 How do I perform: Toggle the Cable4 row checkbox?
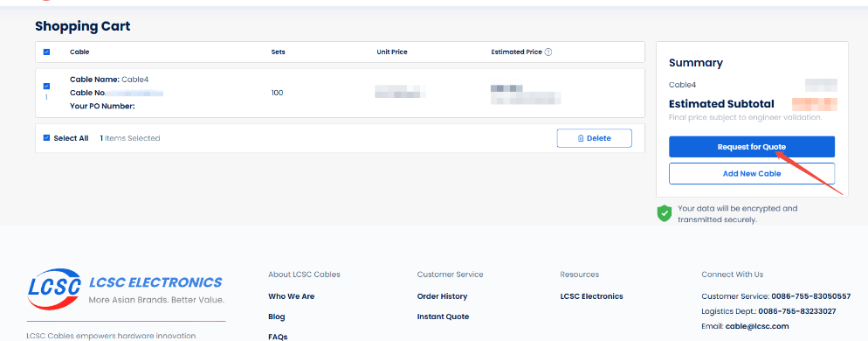point(46,86)
